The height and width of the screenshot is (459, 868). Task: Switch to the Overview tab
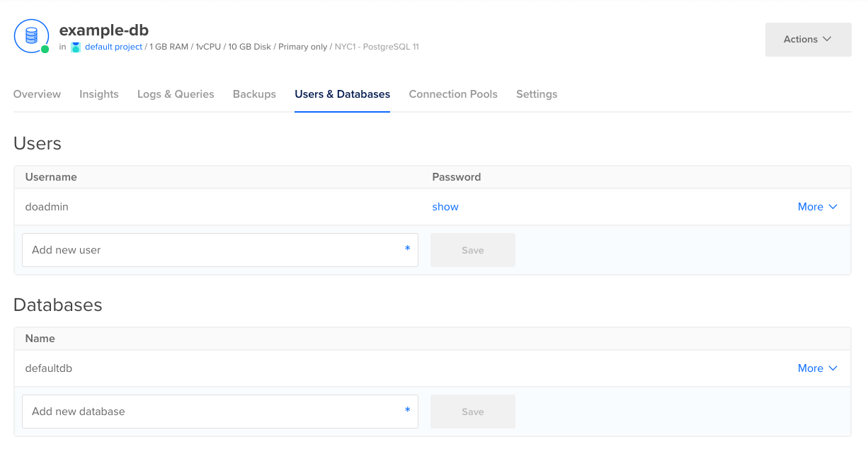tap(37, 93)
